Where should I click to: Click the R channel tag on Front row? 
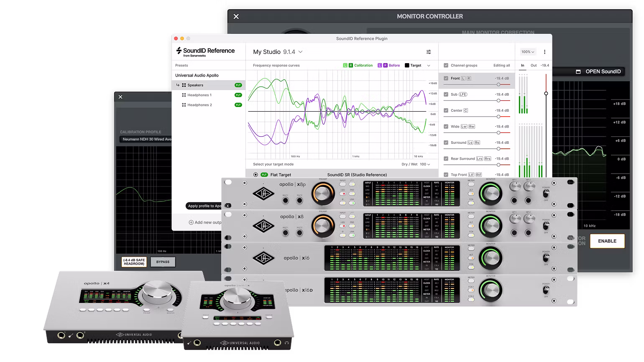469,78
